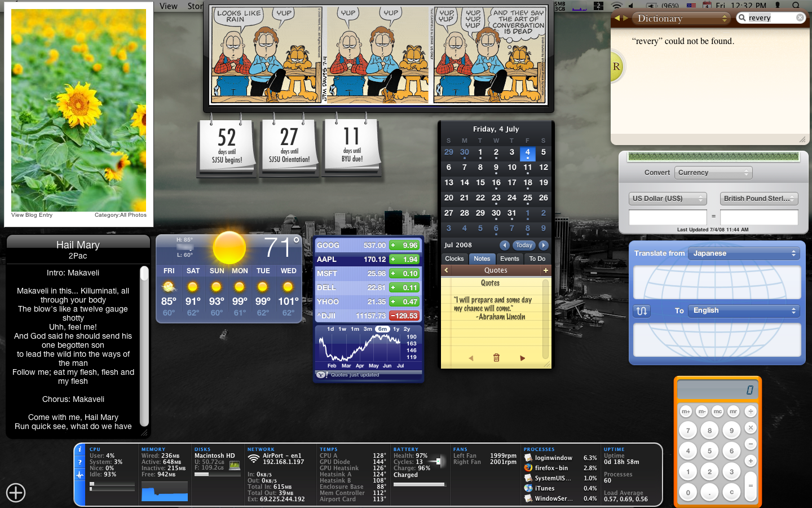
Task: Open the British Pound Sterling currency dropdown
Action: point(759,199)
